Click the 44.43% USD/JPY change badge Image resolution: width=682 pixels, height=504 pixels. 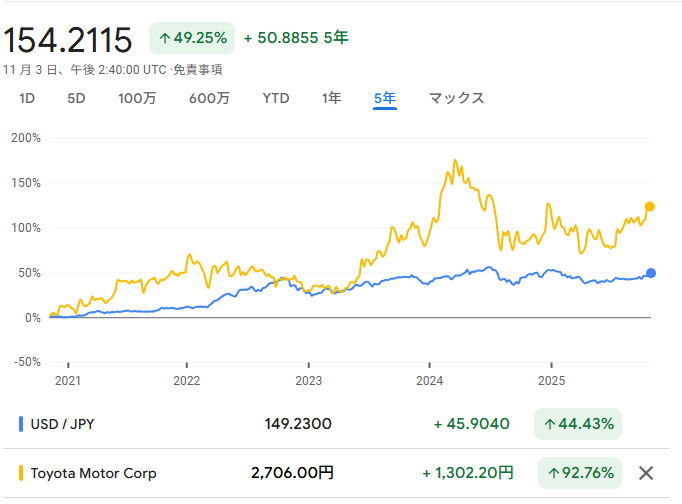tap(578, 424)
